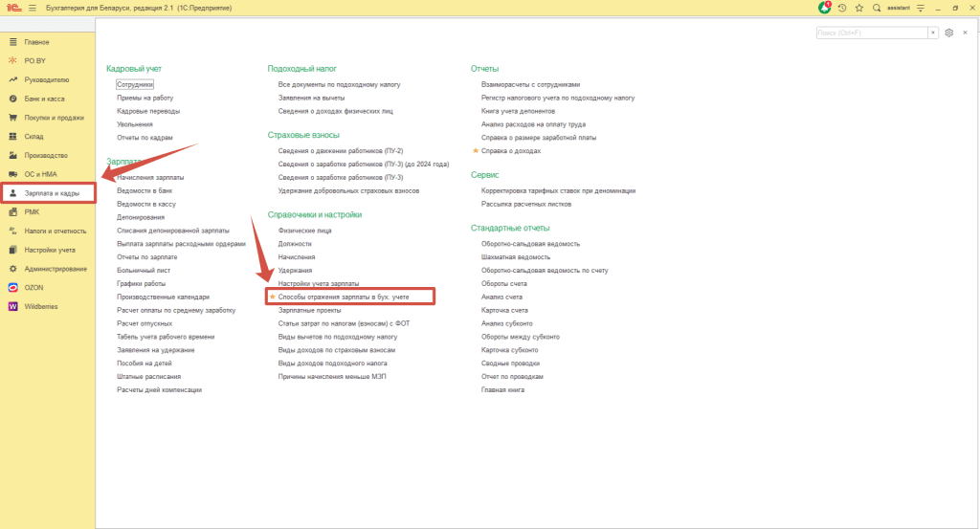This screenshot has width=980, height=529.
Task: Open Все документы по подоходному налогу
Action: click(x=340, y=84)
